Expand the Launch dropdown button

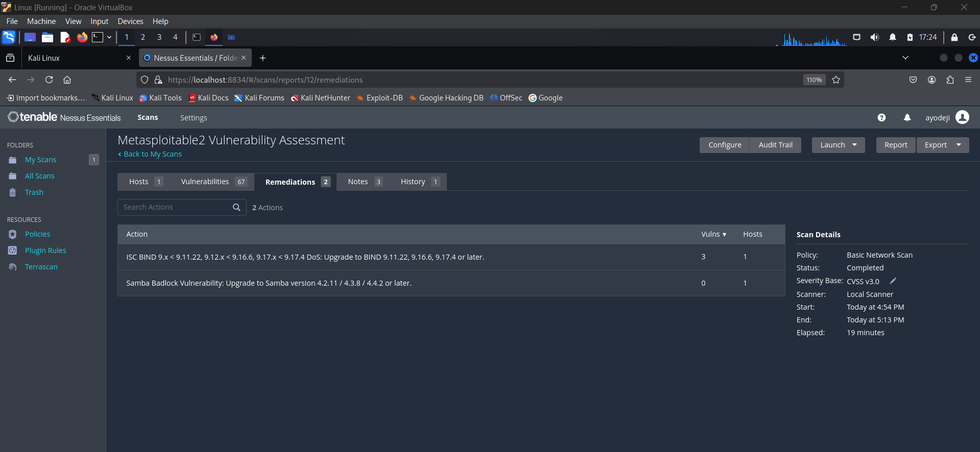pos(838,145)
